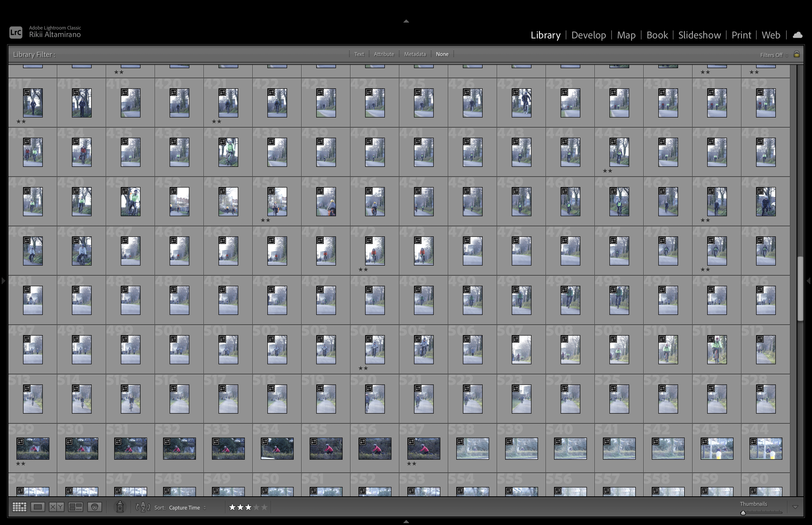Viewport: 812px width, 525px height.
Task: Open the Metadata filter option
Action: click(415, 54)
